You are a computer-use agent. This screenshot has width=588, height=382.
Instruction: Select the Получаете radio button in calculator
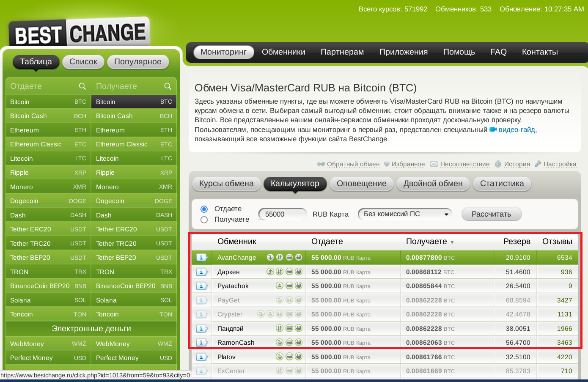pyautogui.click(x=204, y=220)
